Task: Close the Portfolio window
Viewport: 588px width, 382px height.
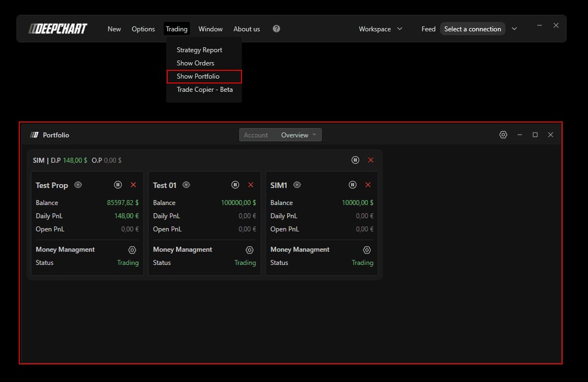Action: click(551, 135)
